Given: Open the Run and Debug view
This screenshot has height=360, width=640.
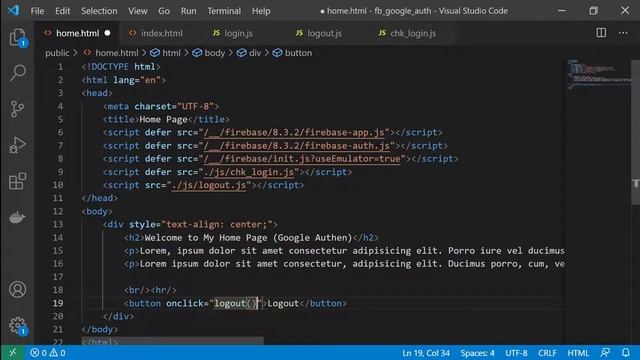Looking at the screenshot, I should [x=17, y=145].
